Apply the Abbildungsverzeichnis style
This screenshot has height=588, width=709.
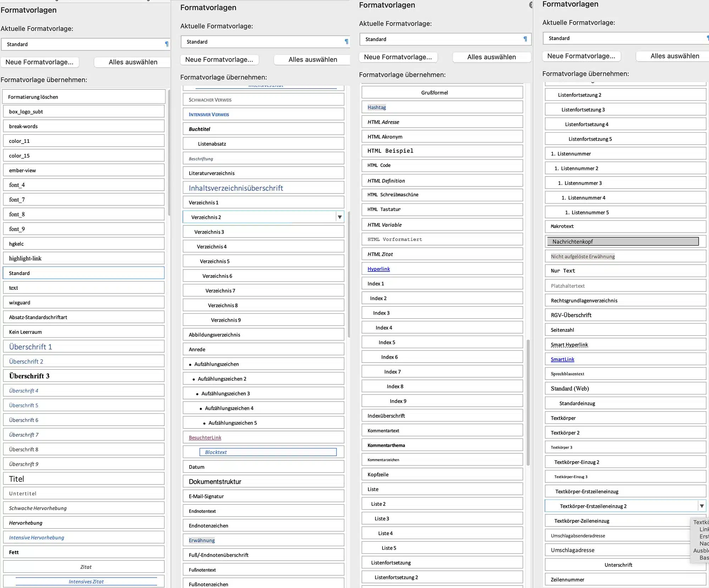point(263,335)
